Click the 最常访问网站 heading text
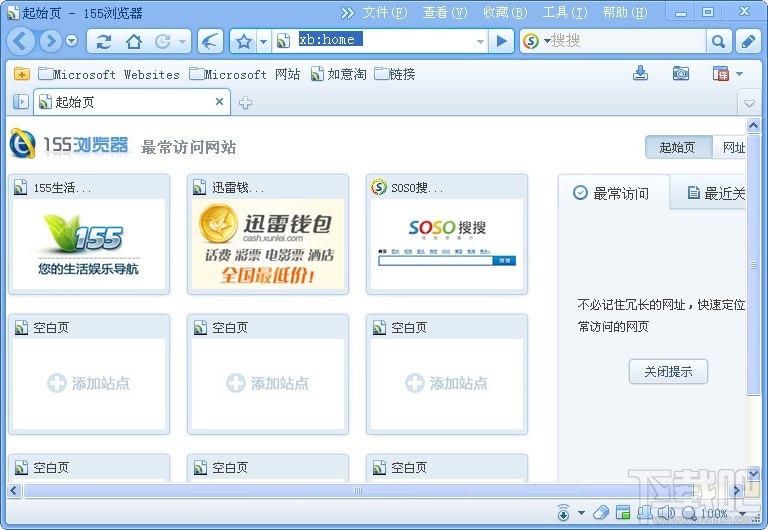 [188, 147]
